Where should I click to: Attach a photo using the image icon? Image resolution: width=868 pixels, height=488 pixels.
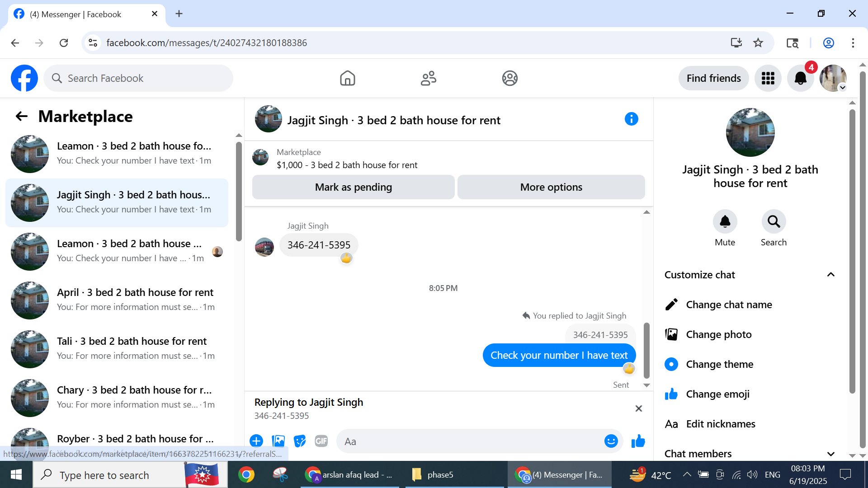[278, 441]
